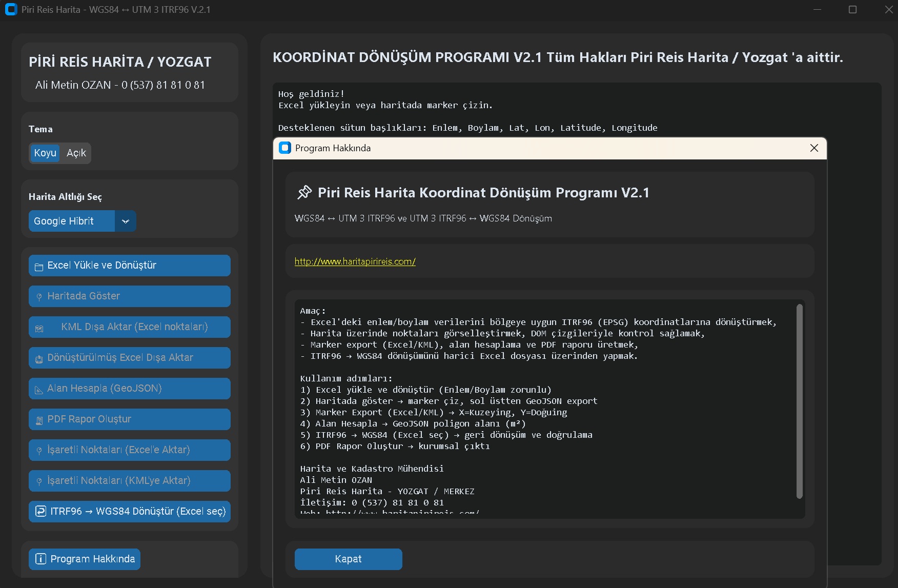Viewport: 898px width, 588px height.
Task: Click the scrollbar in the about text box
Action: [799, 401]
